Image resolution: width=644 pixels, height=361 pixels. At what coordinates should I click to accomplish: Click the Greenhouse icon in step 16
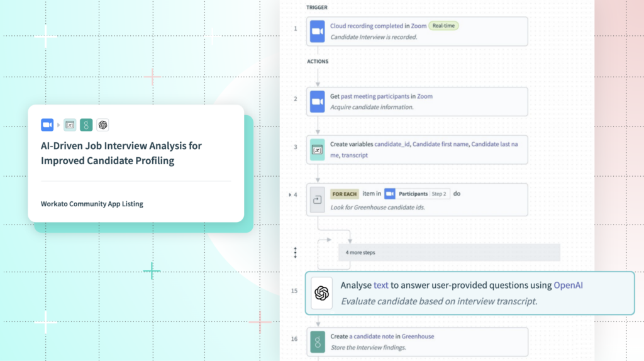[x=318, y=342]
